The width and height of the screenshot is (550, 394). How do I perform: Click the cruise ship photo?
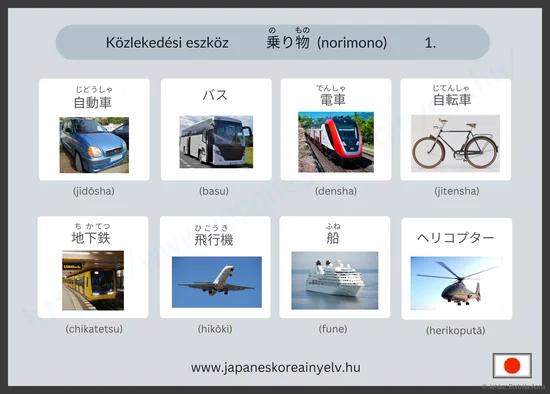click(335, 280)
